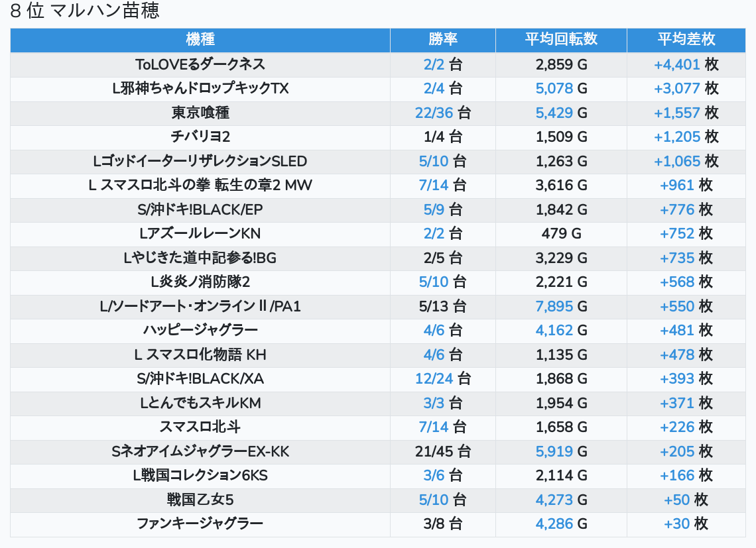Click win rate 2/5 台 value
The image size is (756, 548).
pos(442,258)
